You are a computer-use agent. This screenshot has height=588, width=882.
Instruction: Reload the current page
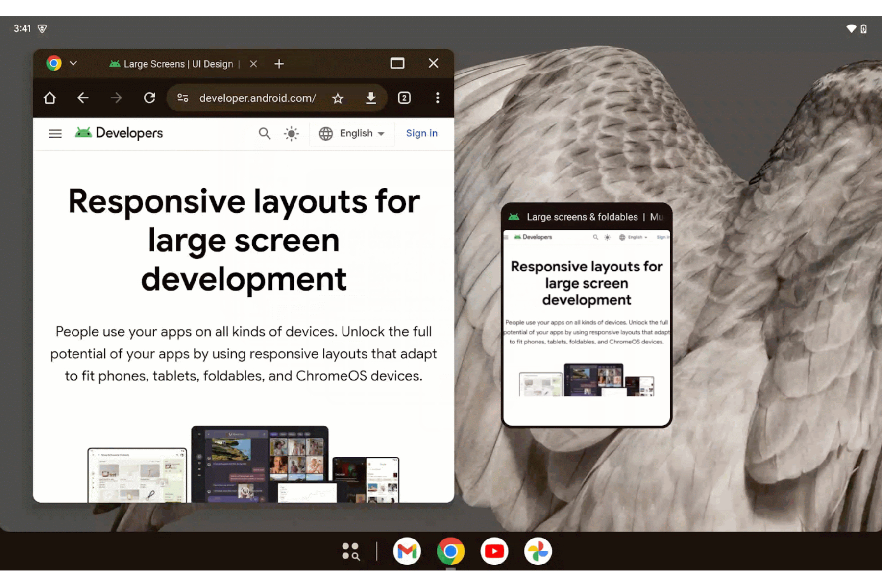[149, 98]
